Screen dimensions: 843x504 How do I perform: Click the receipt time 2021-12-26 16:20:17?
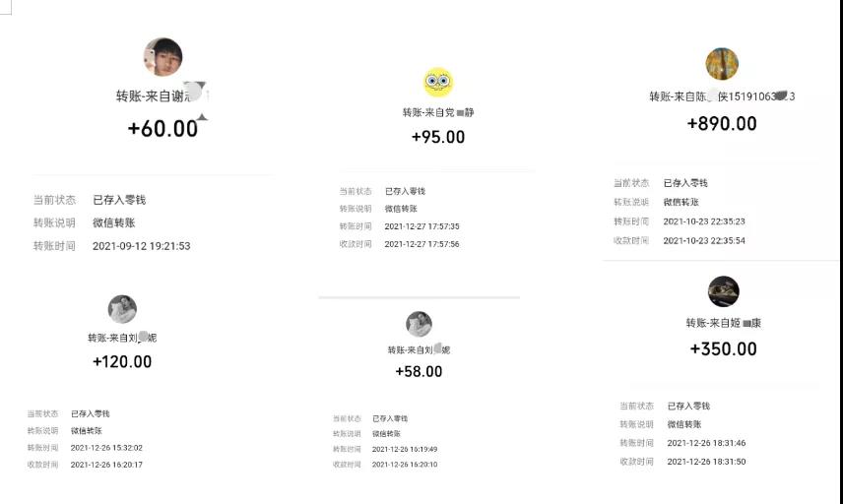click(x=106, y=465)
